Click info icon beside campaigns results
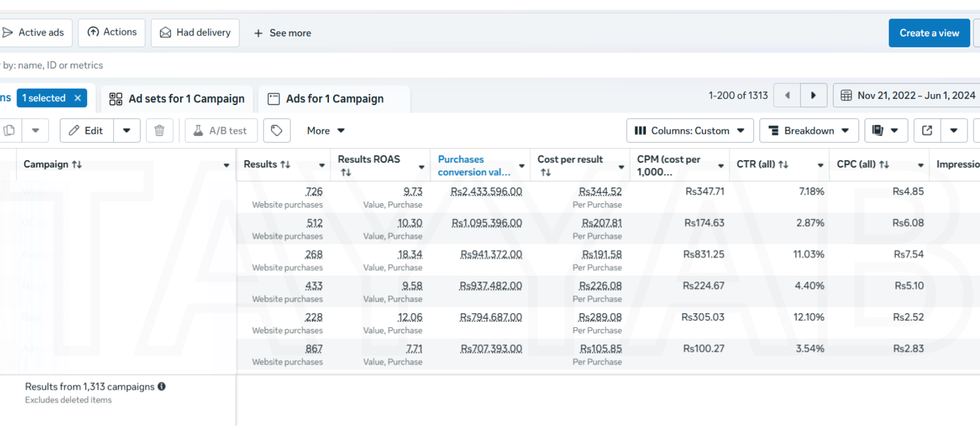Screen dimensions: 980x435 [162, 387]
